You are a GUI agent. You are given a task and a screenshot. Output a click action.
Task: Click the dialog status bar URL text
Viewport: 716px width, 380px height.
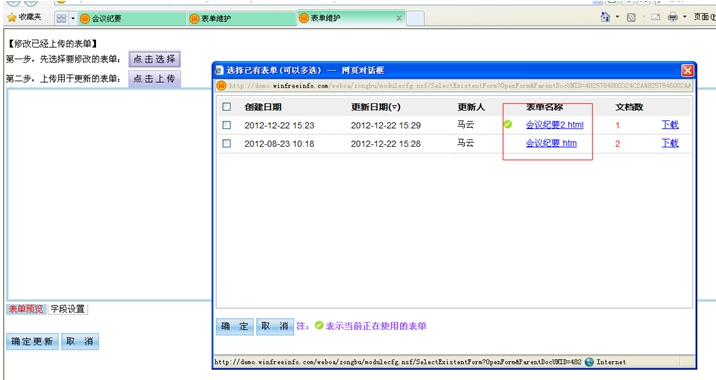pyautogui.click(x=398, y=362)
